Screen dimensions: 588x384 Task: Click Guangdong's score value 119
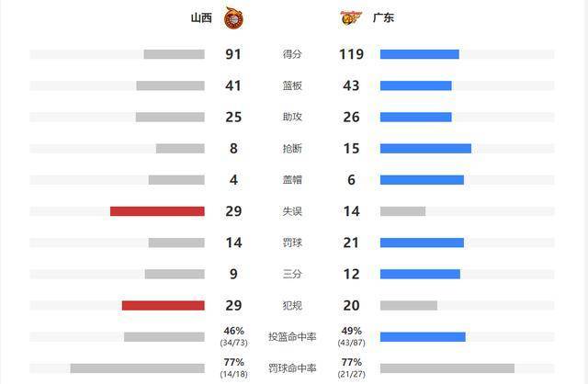click(351, 54)
